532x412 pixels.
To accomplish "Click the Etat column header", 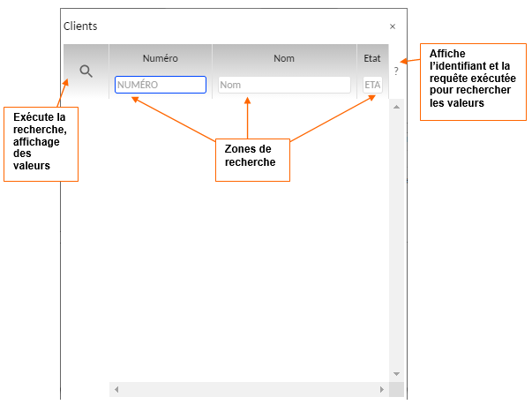I will tap(371, 58).
